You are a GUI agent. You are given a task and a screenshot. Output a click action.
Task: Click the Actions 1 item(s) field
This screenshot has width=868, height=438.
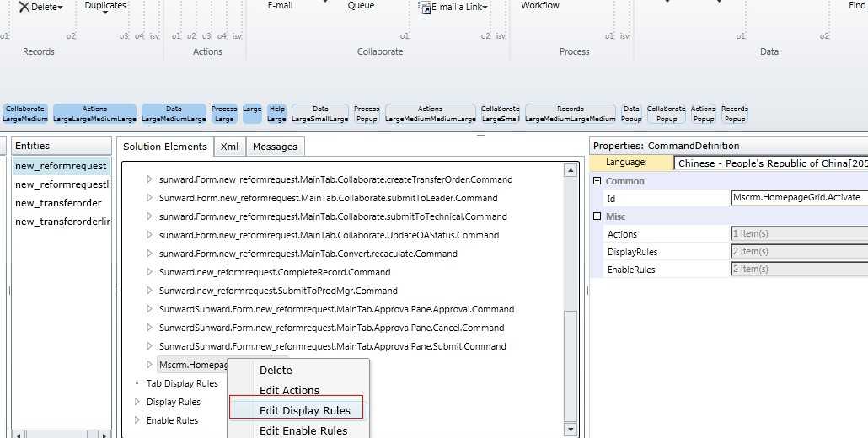(x=800, y=233)
